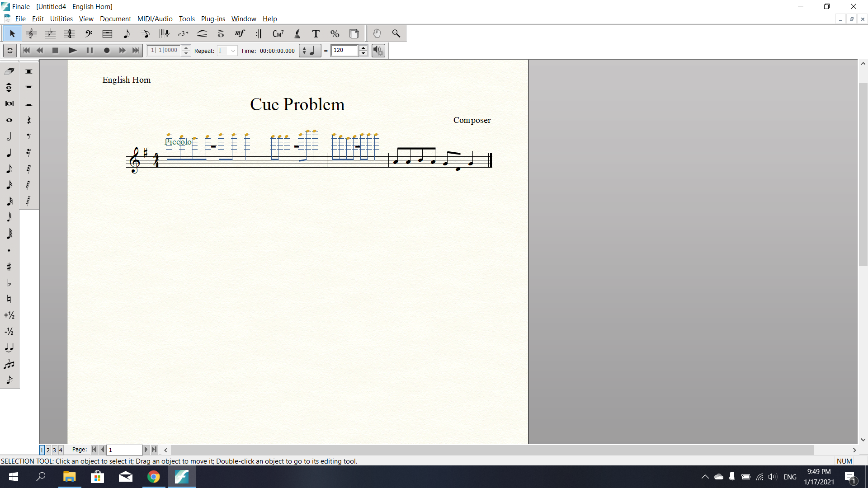Click the horizontal scrollbar at bottom
The height and width of the screenshot is (488, 868).
(x=492, y=450)
